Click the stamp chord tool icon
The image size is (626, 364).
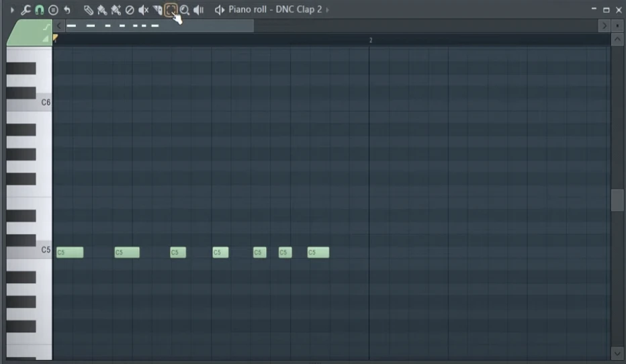tap(53, 10)
